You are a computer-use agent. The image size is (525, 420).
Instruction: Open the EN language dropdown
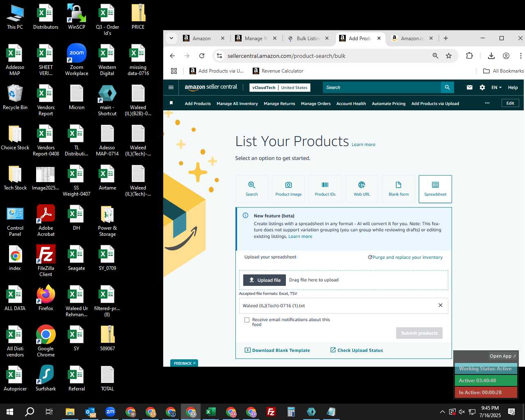point(496,87)
